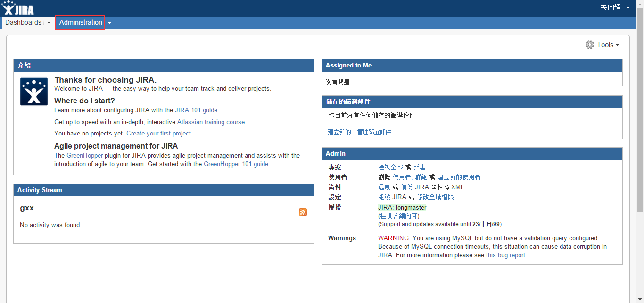This screenshot has height=303, width=644.
Task: Click 還原 restore data link
Action: coord(384,187)
